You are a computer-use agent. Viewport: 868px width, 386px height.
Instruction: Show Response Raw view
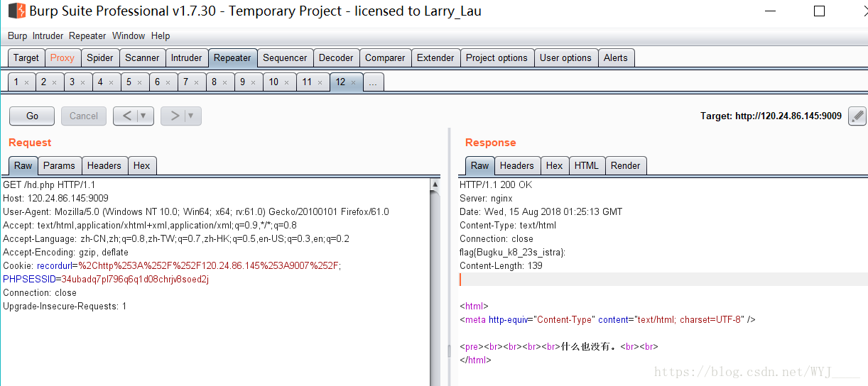point(480,165)
